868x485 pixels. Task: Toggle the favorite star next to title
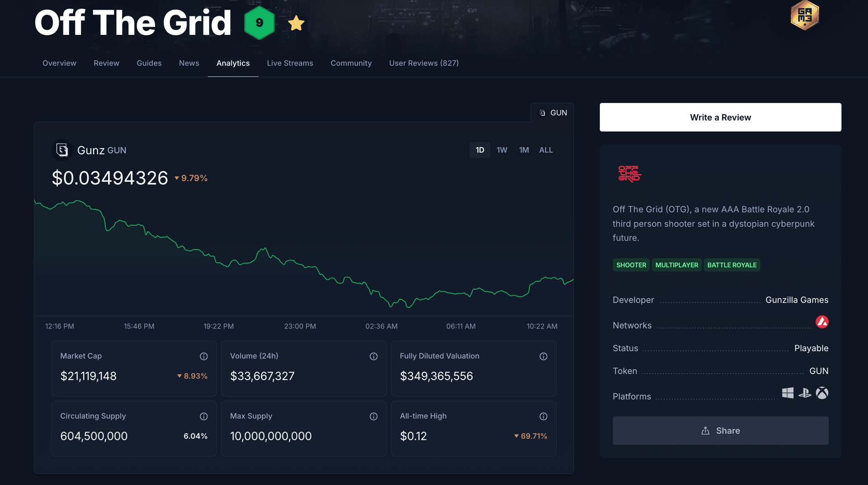click(x=297, y=24)
